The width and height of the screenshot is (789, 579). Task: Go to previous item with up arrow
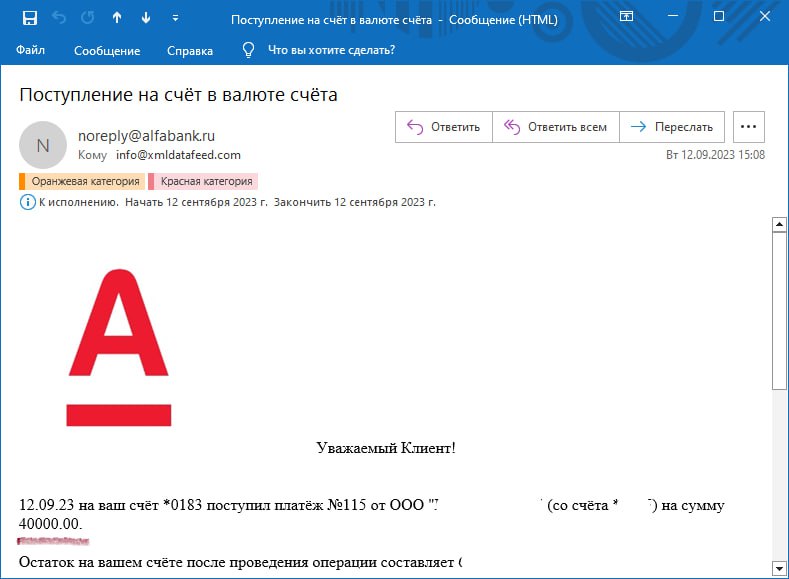pyautogui.click(x=117, y=18)
